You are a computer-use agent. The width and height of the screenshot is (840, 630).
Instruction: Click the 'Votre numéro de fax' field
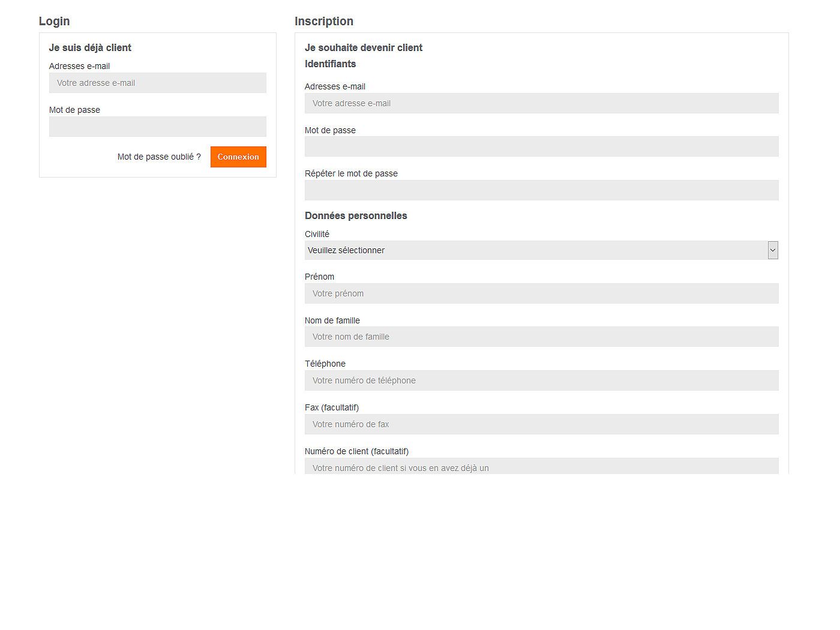click(541, 424)
